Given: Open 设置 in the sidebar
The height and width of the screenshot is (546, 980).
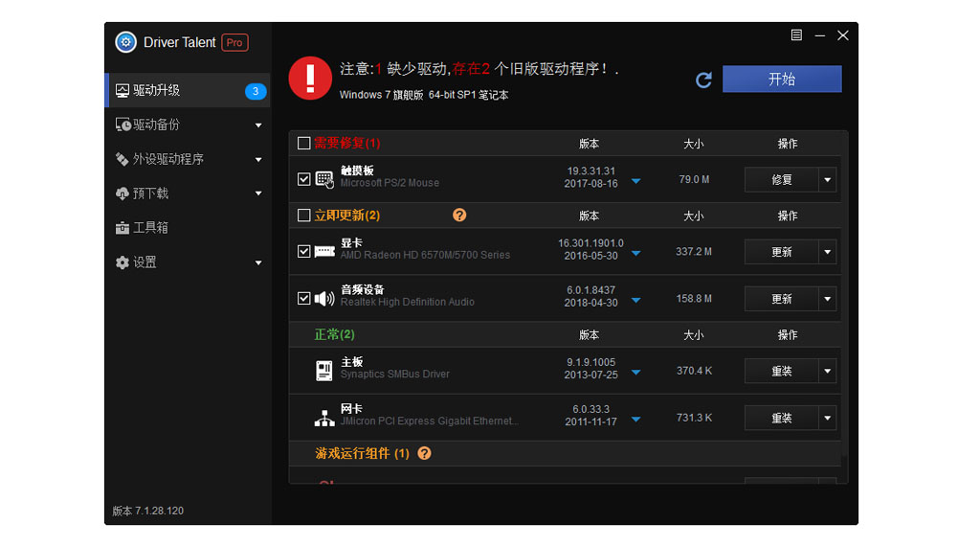Looking at the screenshot, I should click(188, 262).
